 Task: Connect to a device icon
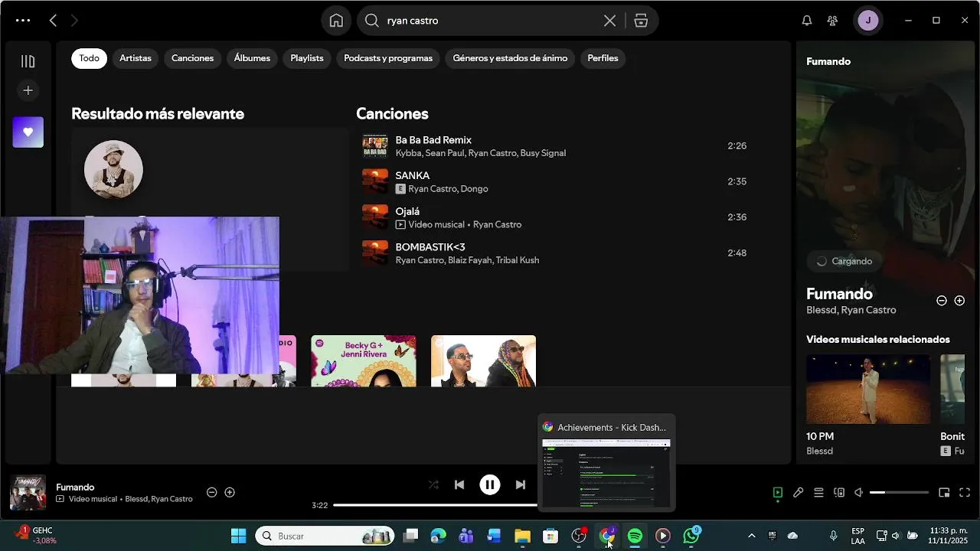pos(839,493)
